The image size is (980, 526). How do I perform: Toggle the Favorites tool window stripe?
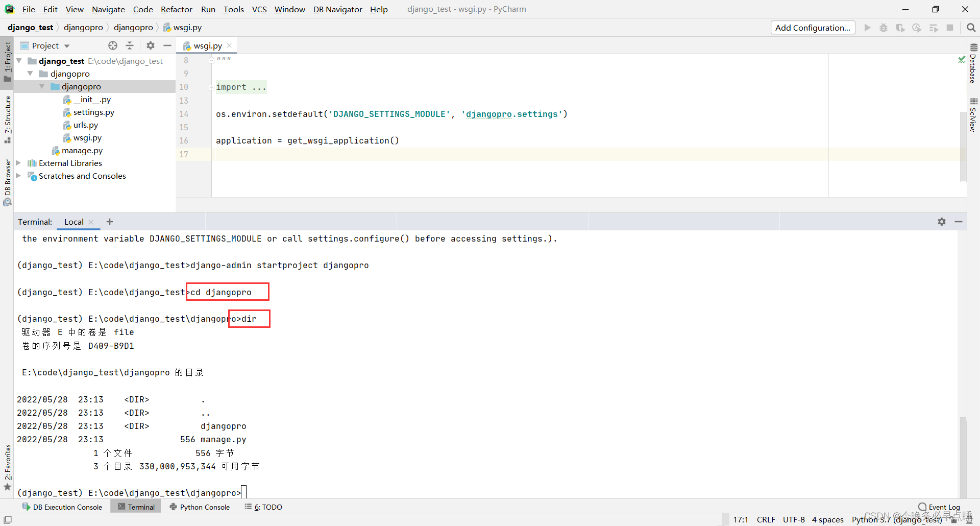[x=7, y=467]
